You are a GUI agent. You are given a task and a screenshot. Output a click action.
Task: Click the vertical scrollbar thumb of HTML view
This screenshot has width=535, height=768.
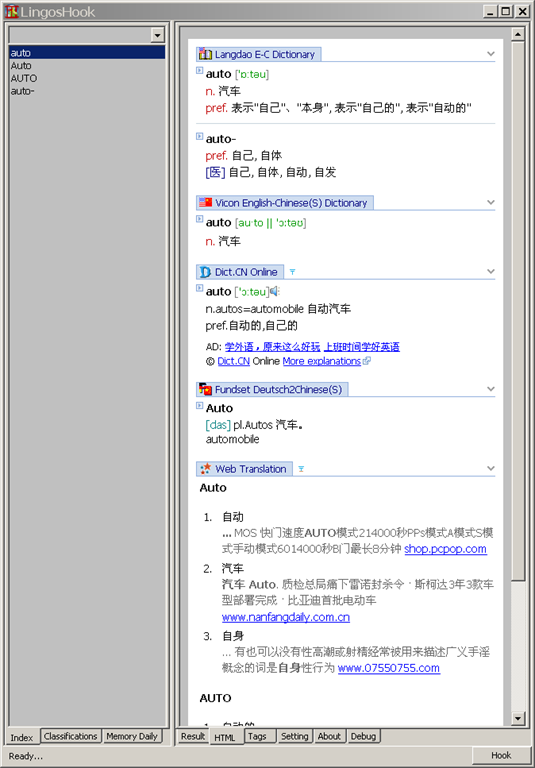coord(518,311)
